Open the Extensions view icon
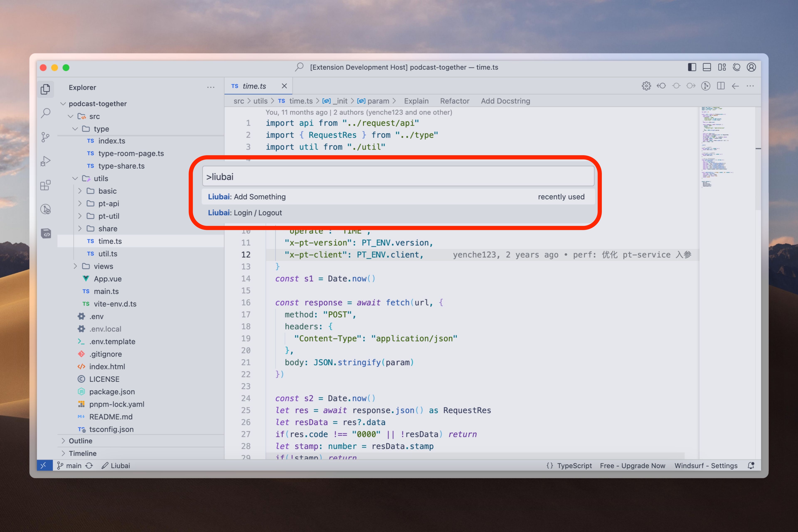 click(x=46, y=185)
